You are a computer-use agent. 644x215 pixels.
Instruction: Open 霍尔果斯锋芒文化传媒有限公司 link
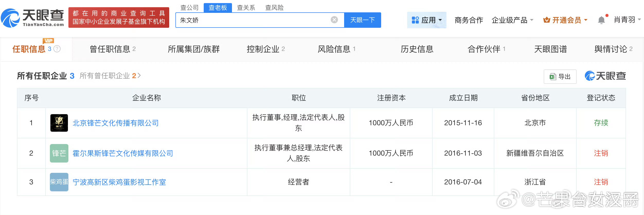coord(123,153)
